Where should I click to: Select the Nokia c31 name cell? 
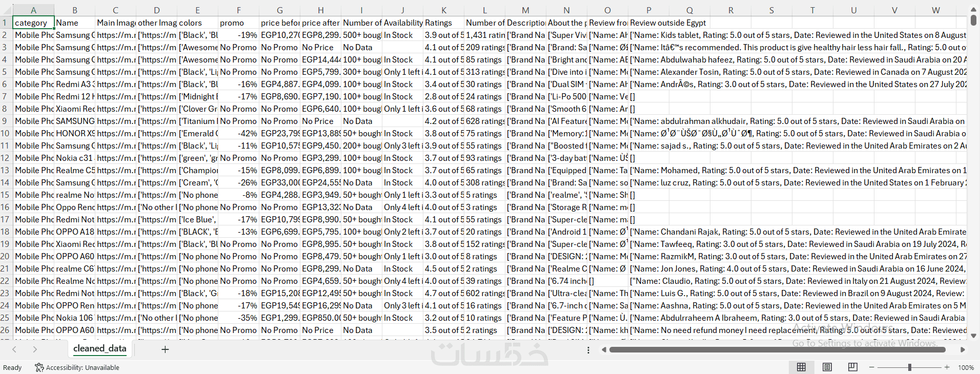(x=74, y=158)
